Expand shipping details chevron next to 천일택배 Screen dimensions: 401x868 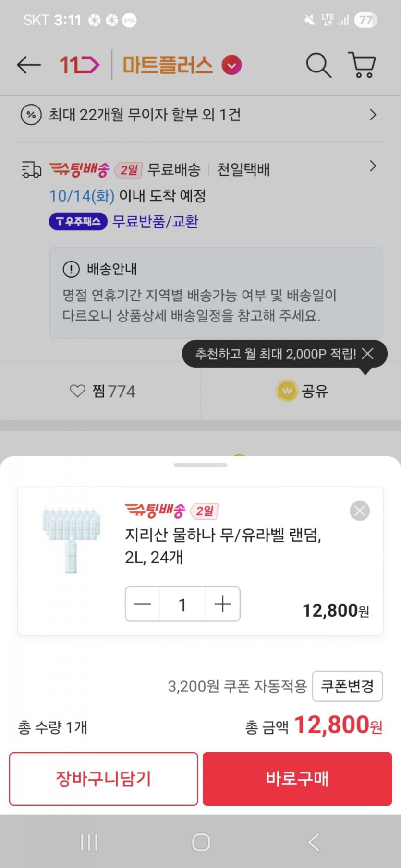click(x=373, y=166)
